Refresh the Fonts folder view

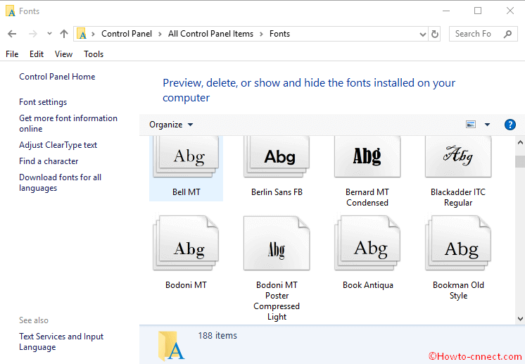tap(435, 34)
